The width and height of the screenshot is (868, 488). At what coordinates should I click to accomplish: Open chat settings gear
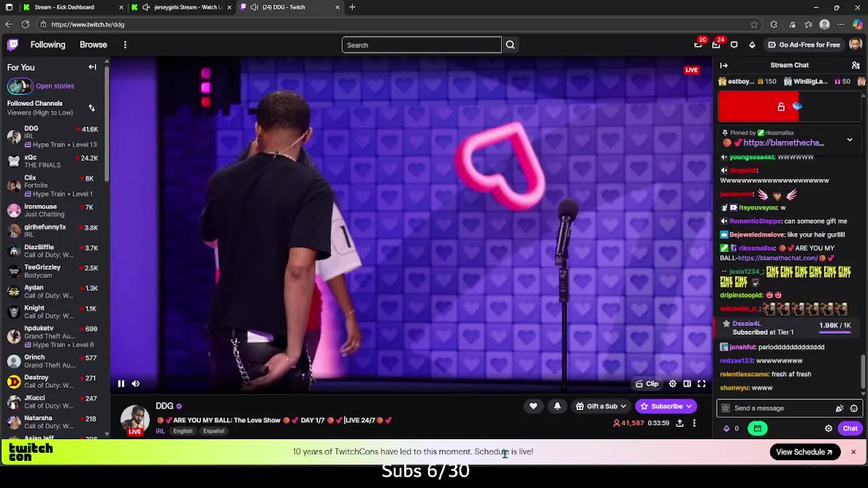pos(828,428)
